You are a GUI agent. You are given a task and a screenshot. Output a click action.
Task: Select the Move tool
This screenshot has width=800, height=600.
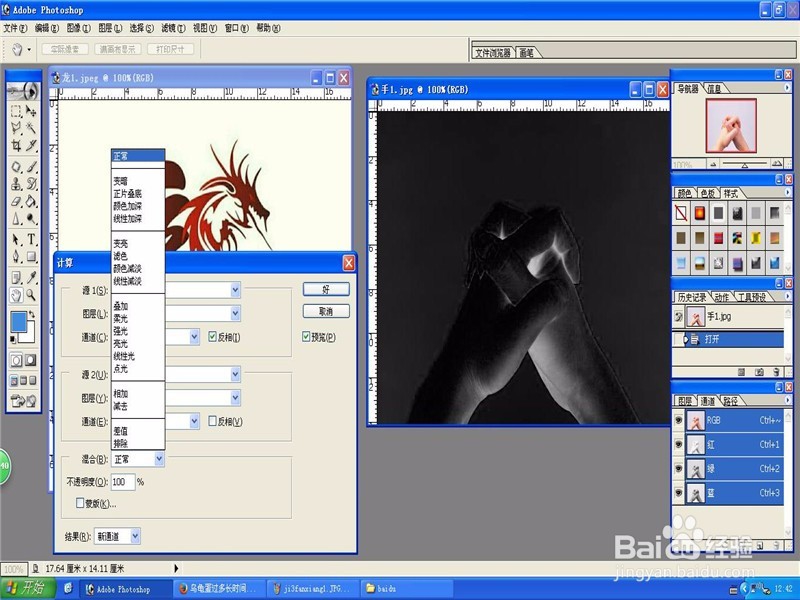click(31, 111)
